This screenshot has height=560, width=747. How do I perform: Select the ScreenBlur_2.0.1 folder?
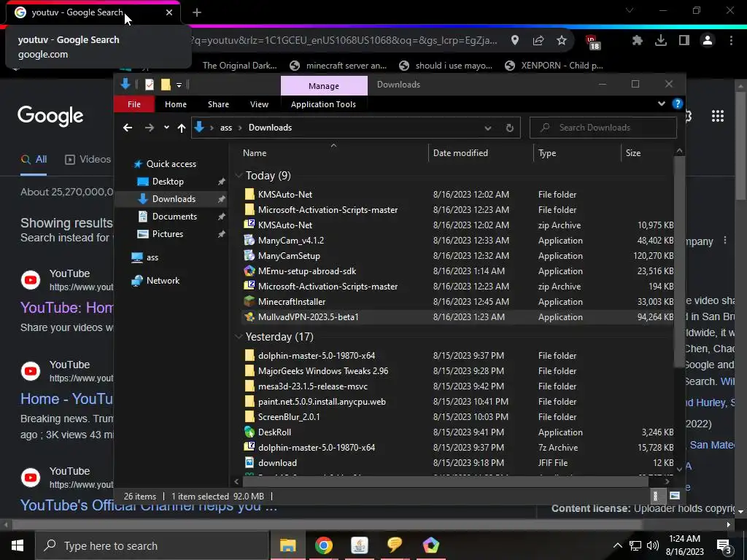tap(289, 417)
